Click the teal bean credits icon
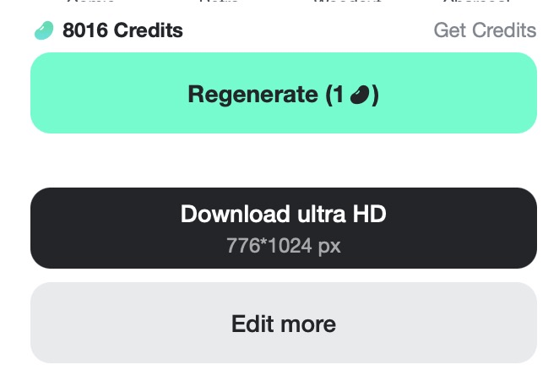Viewport: 559px width, 392px height. (x=44, y=30)
